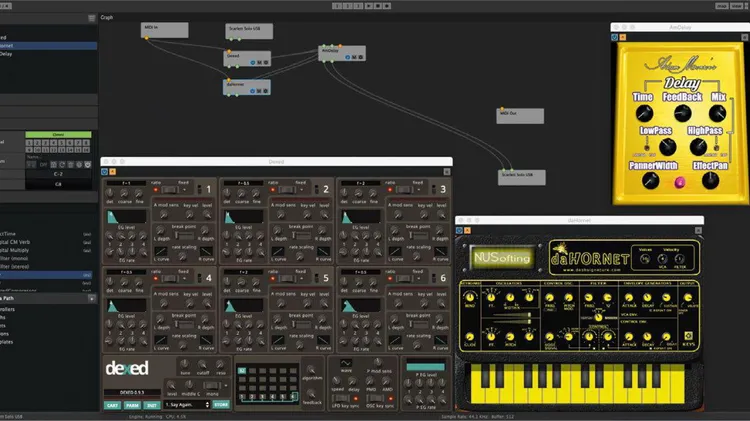
Task: Click the EffectPan knob on AmDelay
Action: 710,181
